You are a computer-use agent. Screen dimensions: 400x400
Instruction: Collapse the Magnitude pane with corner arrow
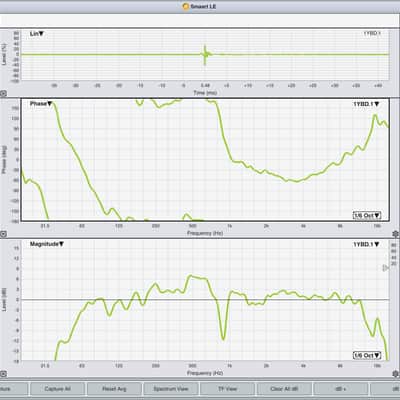[x=3, y=373]
